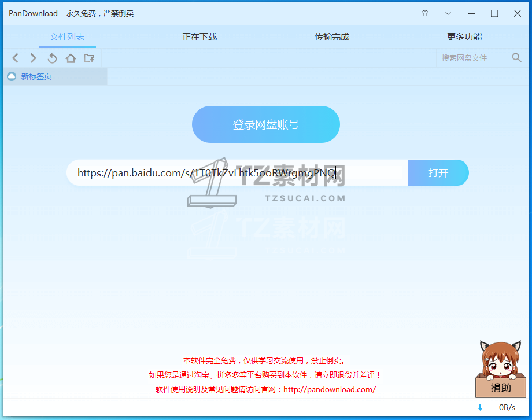
Task: Switch to the 文件列表 tab
Action: click(67, 36)
